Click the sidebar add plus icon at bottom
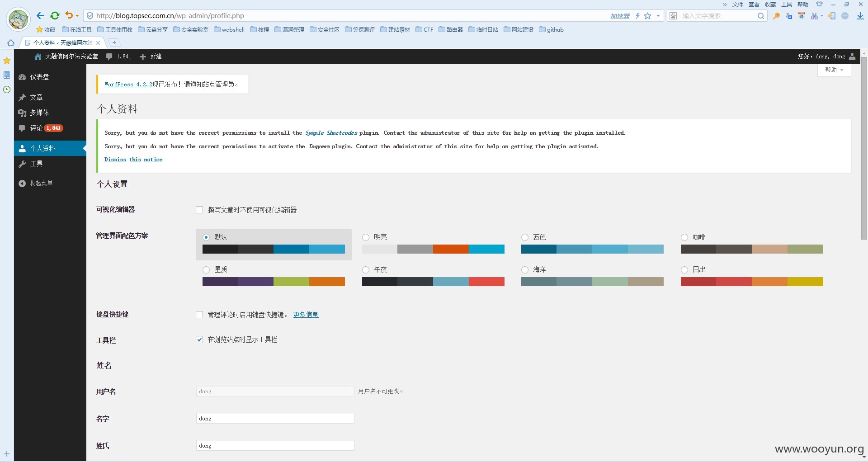This screenshot has height=462, width=868. click(x=7, y=454)
